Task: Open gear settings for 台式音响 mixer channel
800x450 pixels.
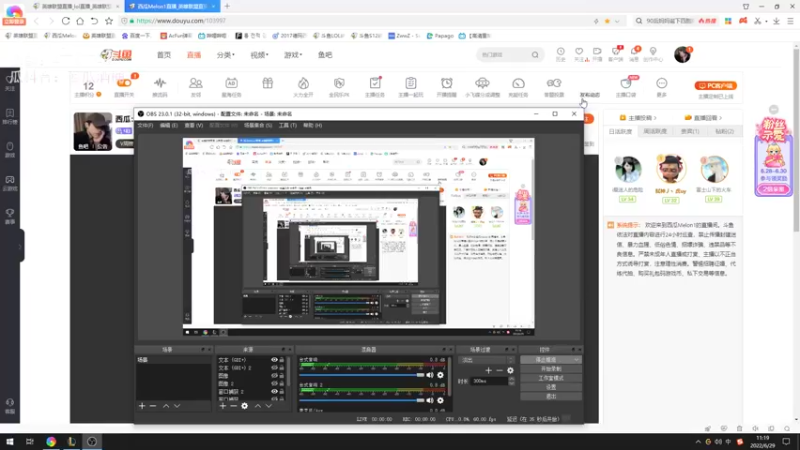Action: (x=440, y=375)
